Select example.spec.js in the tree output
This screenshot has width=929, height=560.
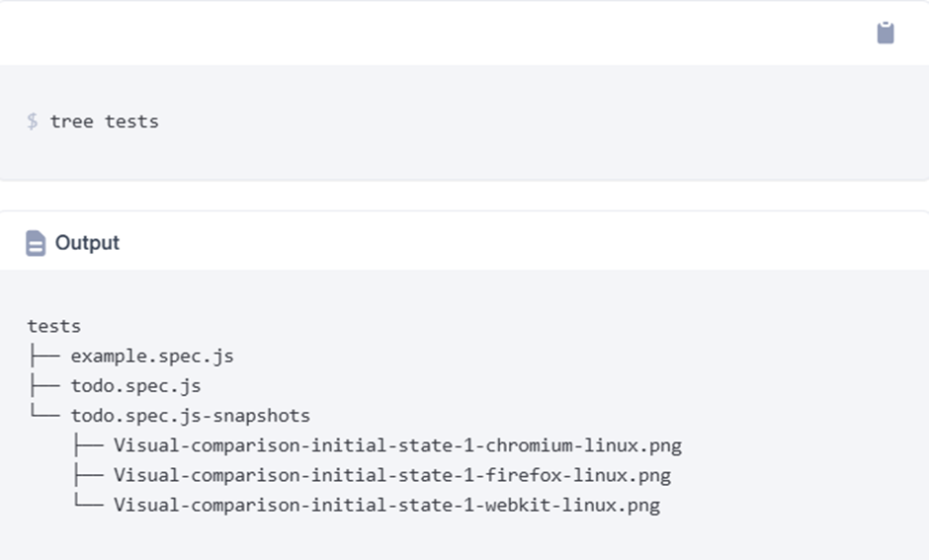click(x=151, y=356)
